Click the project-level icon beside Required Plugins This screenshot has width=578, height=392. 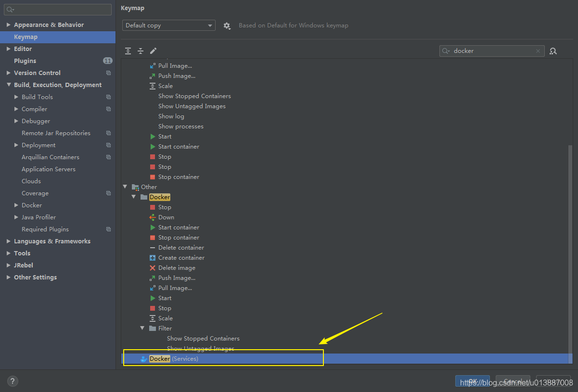[108, 229]
